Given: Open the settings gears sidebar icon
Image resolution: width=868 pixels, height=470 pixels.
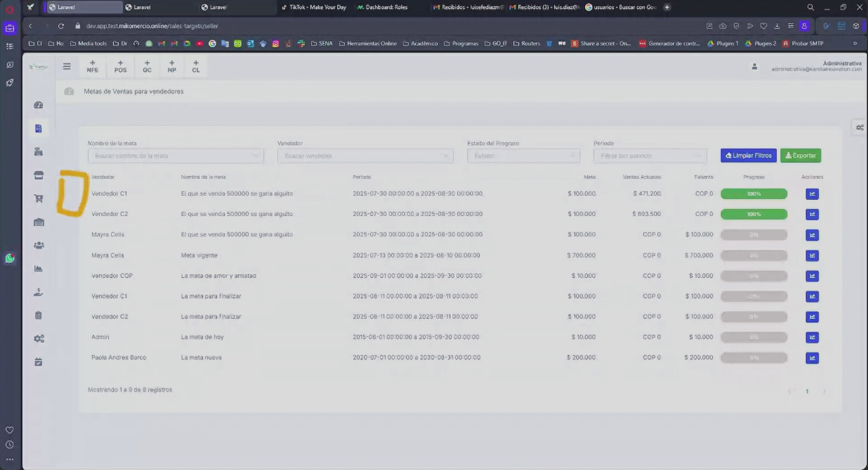Looking at the screenshot, I should [39, 338].
